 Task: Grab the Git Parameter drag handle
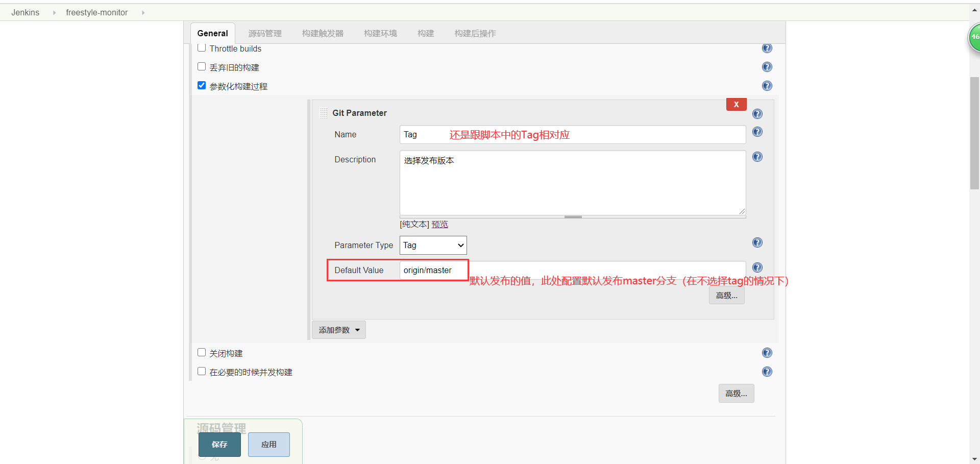click(x=324, y=113)
